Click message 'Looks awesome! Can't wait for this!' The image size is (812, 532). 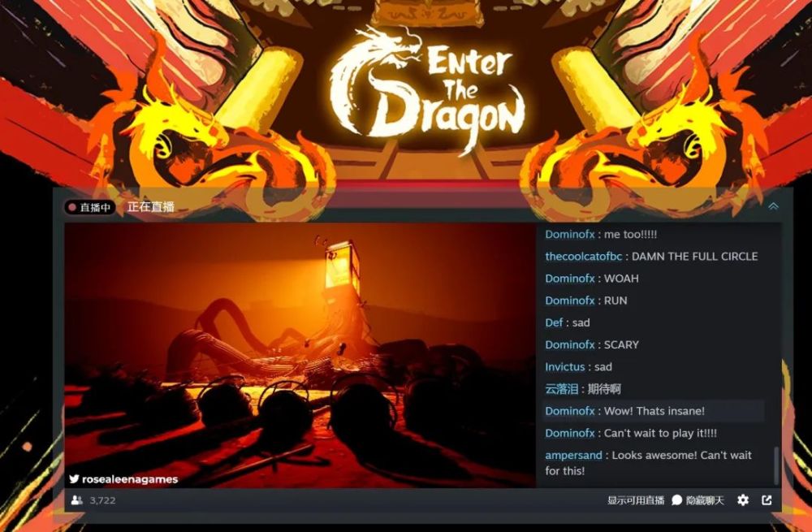pyautogui.click(x=648, y=463)
